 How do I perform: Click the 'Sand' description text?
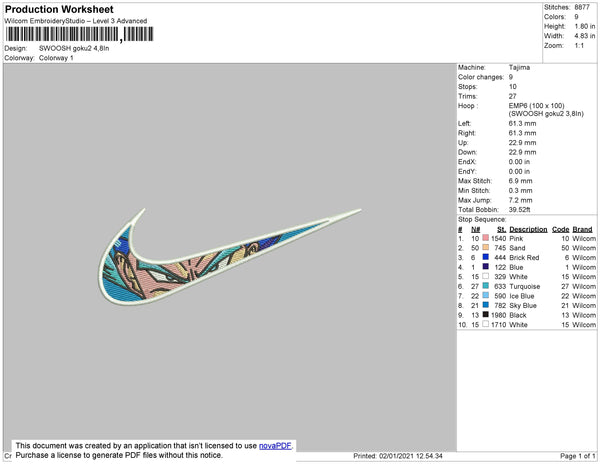(x=517, y=248)
